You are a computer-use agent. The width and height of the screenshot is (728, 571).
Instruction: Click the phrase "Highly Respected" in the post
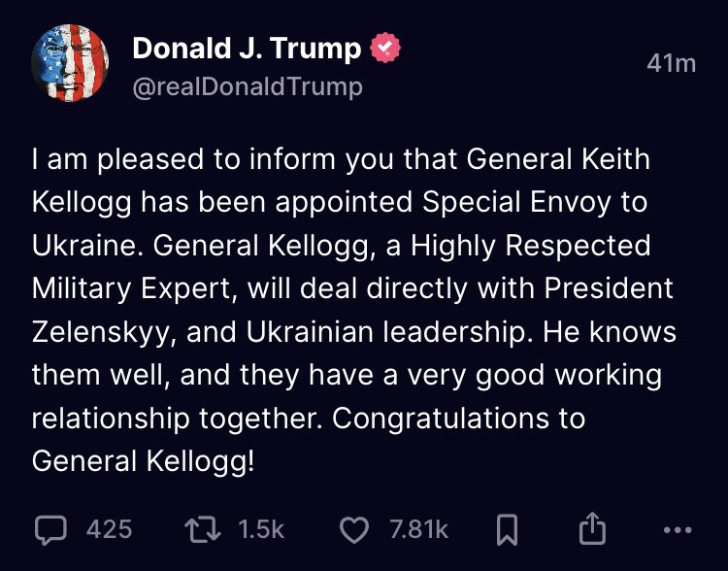pyautogui.click(x=530, y=246)
